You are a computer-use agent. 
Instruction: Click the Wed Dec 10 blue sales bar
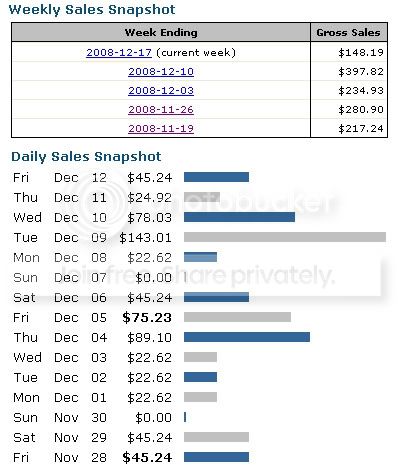coord(239,217)
